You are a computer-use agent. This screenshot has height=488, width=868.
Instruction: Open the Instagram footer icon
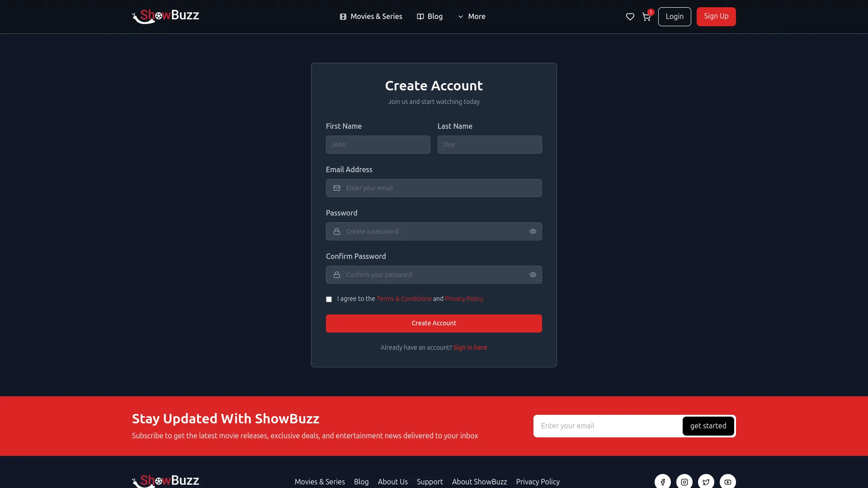coord(684,482)
